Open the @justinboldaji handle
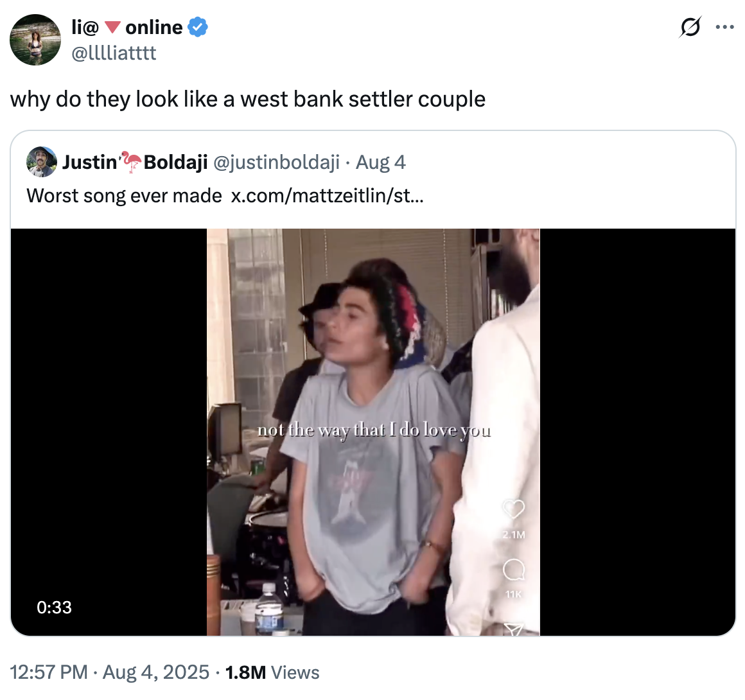745x700 pixels. click(276, 162)
